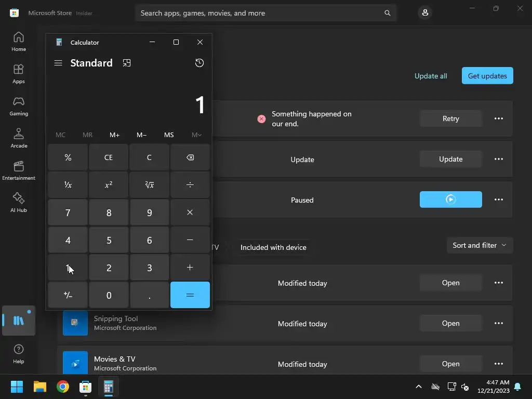Click the backspace key in Calculator

click(190, 157)
